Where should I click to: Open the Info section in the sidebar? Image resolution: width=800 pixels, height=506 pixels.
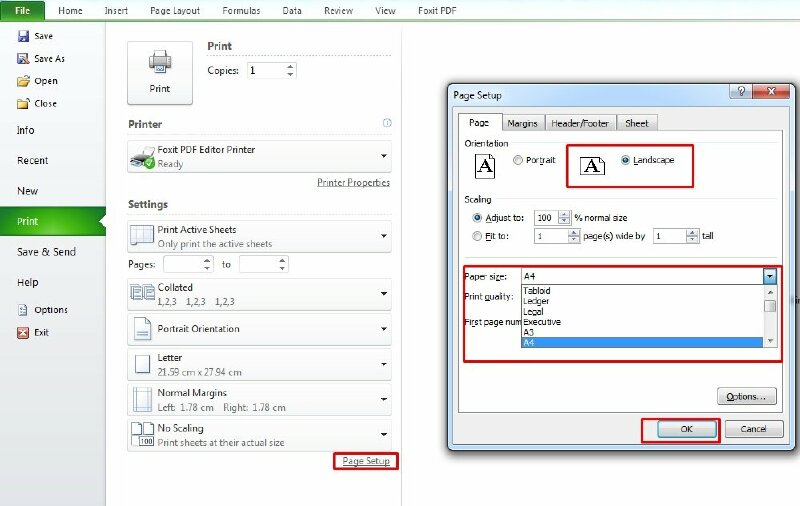pyautogui.click(x=26, y=130)
